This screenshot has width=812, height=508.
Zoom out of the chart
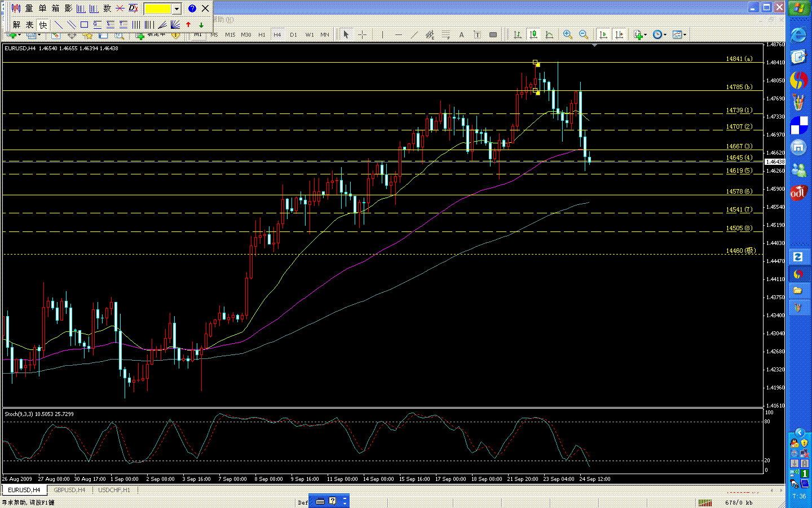coord(584,35)
